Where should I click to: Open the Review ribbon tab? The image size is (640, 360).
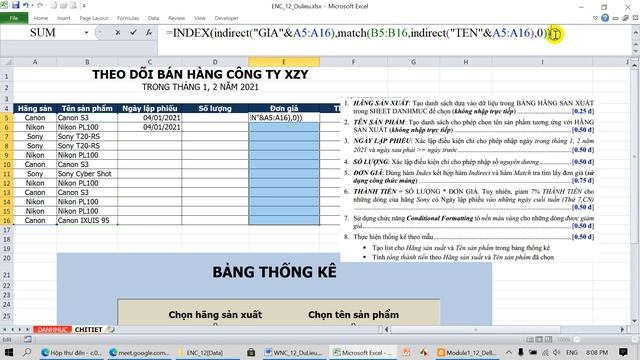[176, 18]
